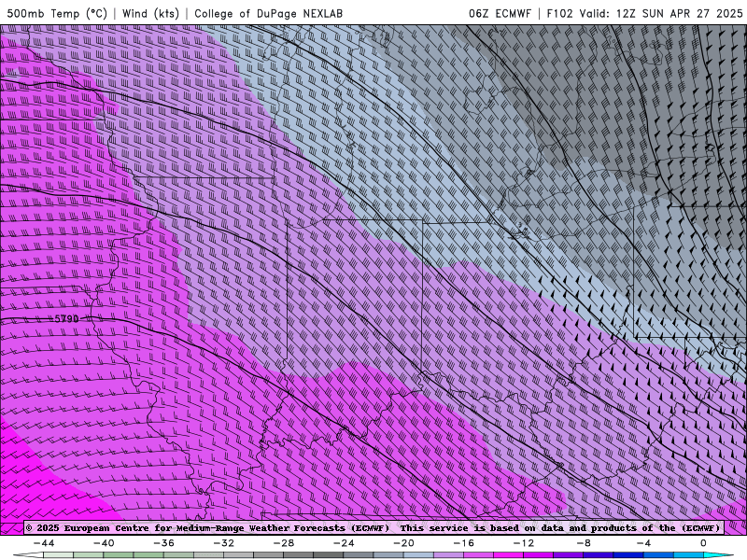Viewport: 747px width, 560px height.
Task: Click the -40 colorbar scale label
Action: click(104, 543)
